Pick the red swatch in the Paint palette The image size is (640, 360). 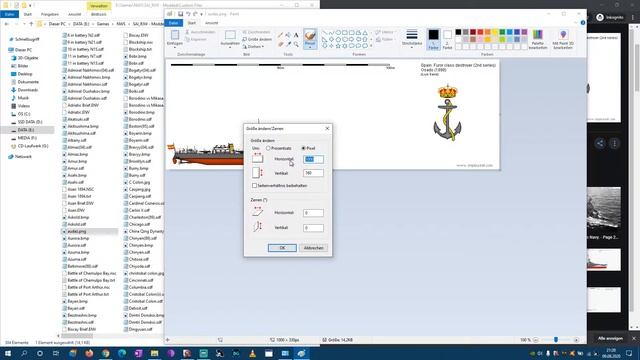click(480, 32)
